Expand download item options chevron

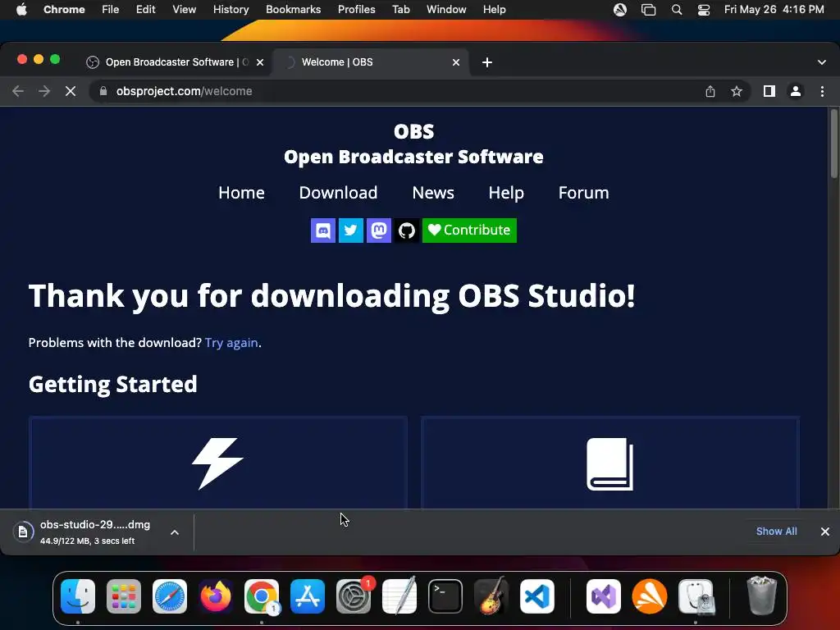[x=175, y=532]
